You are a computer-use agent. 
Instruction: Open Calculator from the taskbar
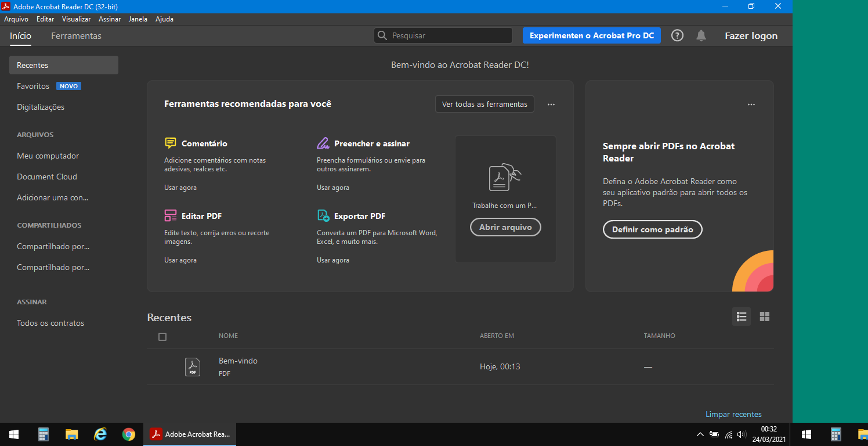coord(43,434)
